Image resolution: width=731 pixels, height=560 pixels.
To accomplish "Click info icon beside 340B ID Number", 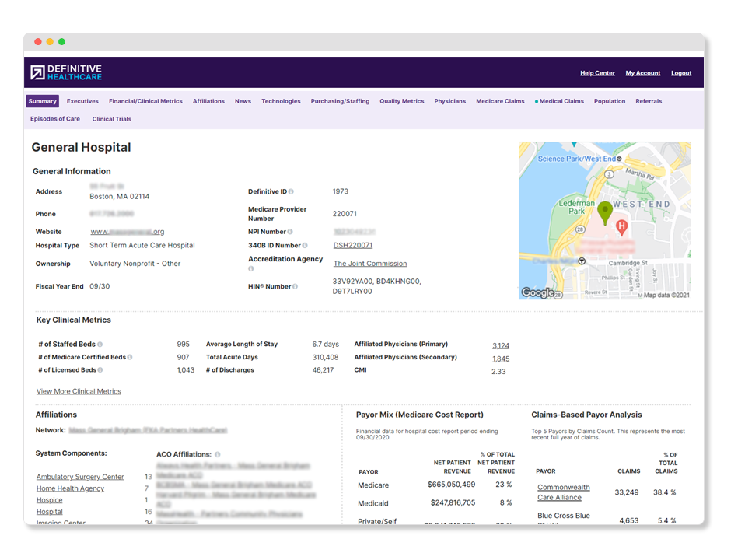I will point(305,245).
